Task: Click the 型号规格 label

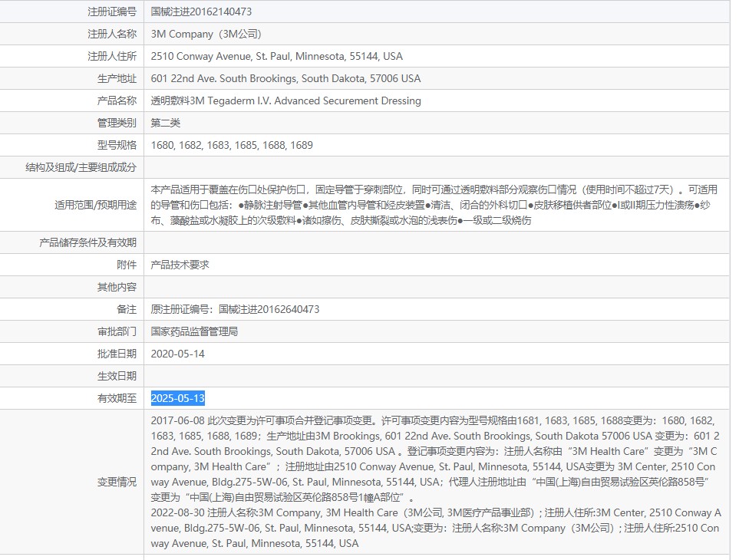Action: tap(117, 145)
